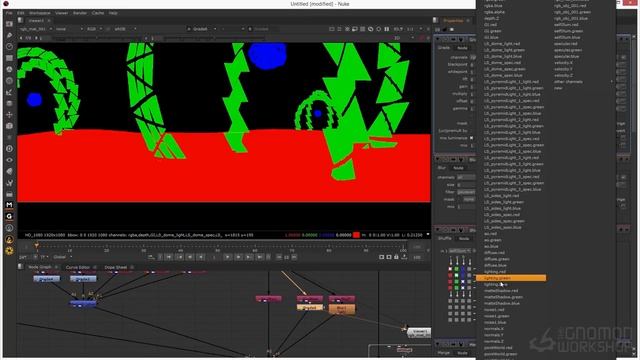This screenshot has height=360, width=640.
Task: Click play forward in the timeline controls
Action: pos(228,257)
